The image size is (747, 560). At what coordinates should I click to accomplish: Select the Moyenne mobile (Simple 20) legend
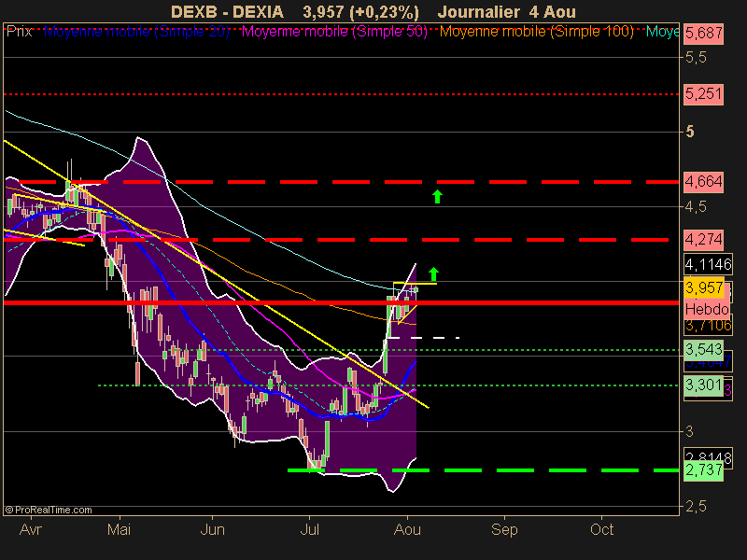click(x=136, y=32)
